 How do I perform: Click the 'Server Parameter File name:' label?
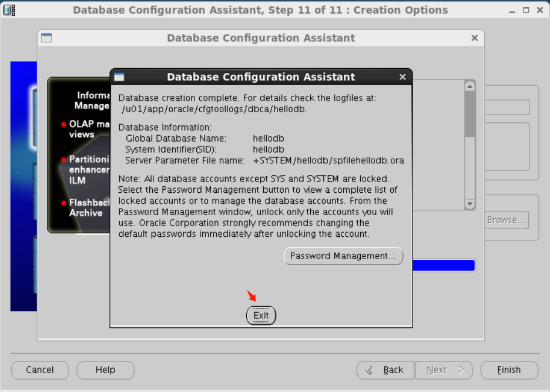pyautogui.click(x=185, y=160)
